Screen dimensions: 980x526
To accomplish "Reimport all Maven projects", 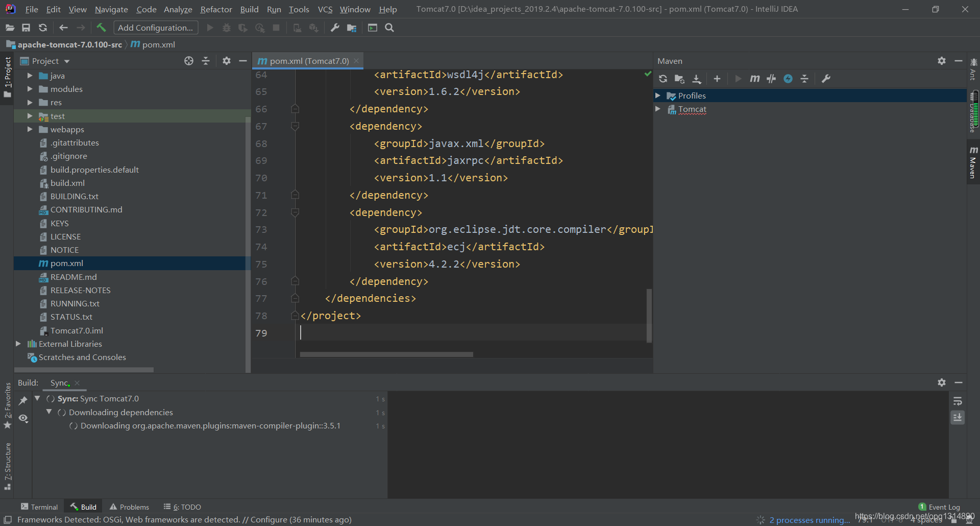I will coord(663,79).
